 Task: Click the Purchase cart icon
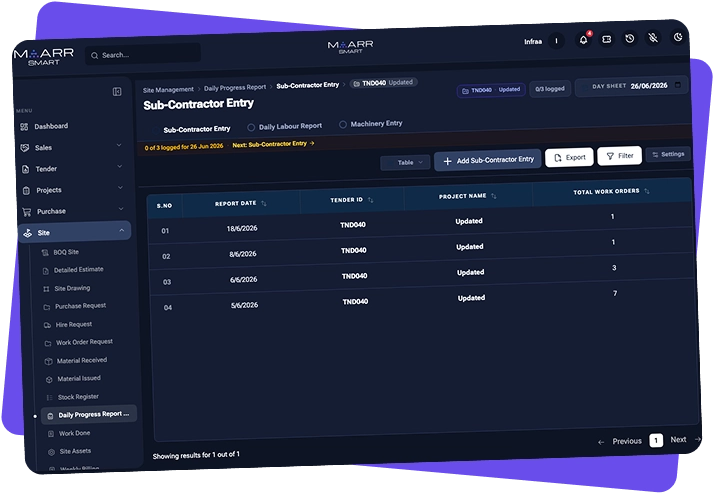click(x=27, y=212)
